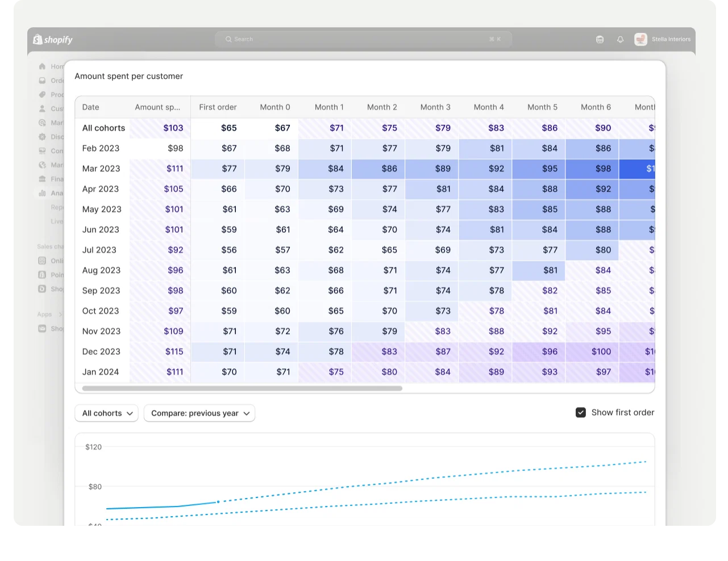Open Discounts via the sidebar percent badge icon
This screenshot has width=728, height=561.
[42, 137]
